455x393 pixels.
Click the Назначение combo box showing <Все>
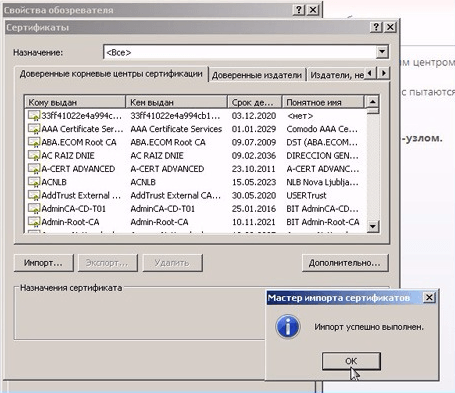pyautogui.click(x=246, y=52)
